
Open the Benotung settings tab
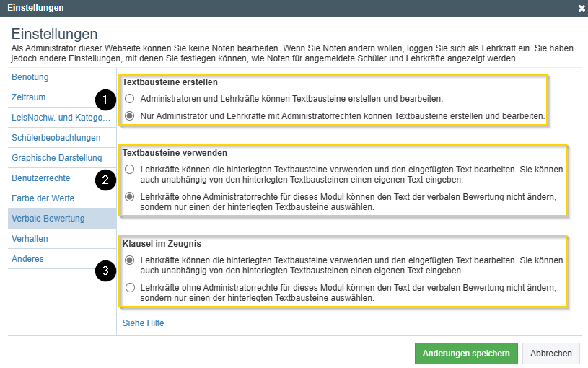30,76
